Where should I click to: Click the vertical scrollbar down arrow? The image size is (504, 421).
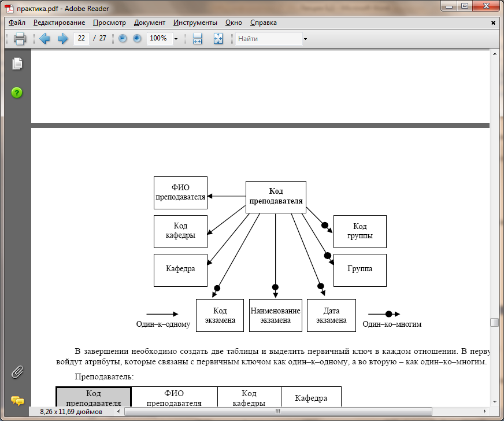[495, 402]
